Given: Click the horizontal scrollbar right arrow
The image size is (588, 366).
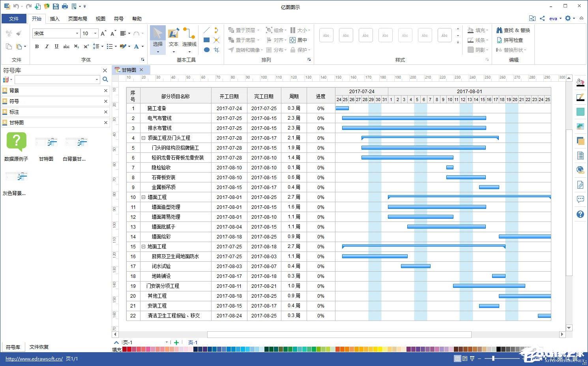Looking at the screenshot, I should pos(562,334).
